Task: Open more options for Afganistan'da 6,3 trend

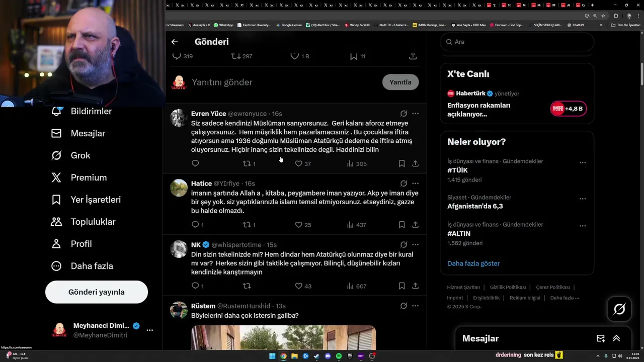Action: [583, 199]
